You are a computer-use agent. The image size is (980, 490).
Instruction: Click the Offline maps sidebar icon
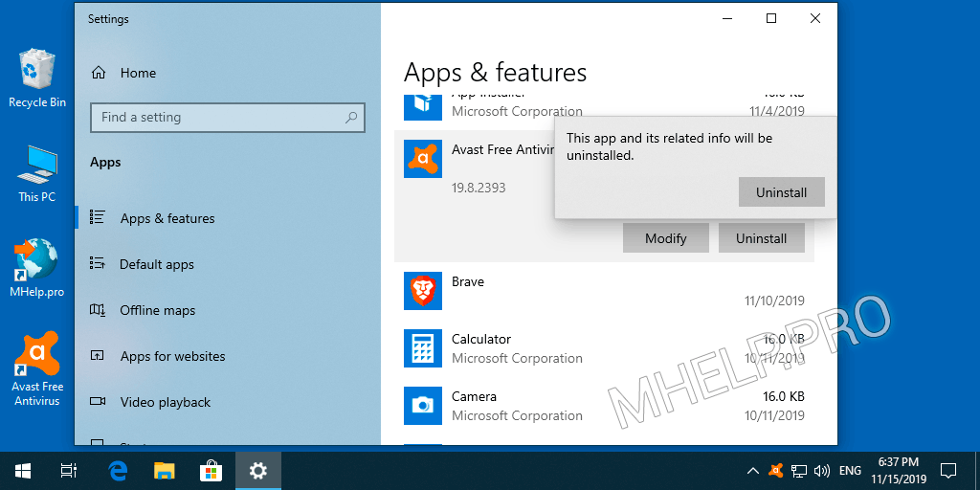[97, 309]
